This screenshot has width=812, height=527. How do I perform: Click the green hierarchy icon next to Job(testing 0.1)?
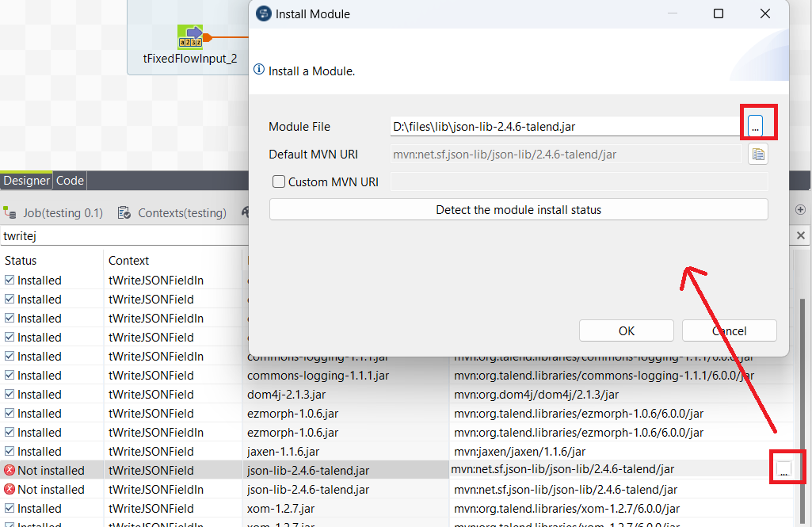[11, 212]
